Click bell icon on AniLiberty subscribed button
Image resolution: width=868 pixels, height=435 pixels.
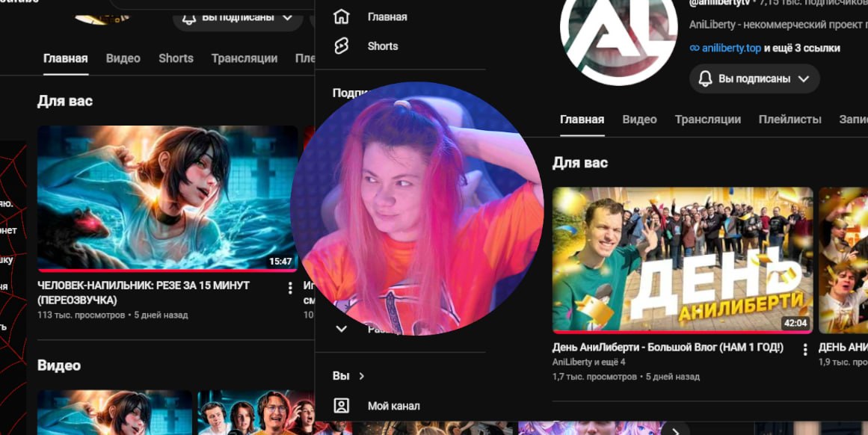tap(705, 78)
